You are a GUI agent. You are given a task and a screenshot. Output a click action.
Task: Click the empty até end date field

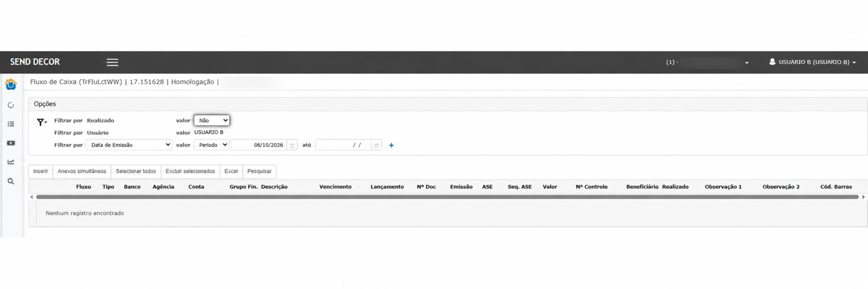pos(344,145)
